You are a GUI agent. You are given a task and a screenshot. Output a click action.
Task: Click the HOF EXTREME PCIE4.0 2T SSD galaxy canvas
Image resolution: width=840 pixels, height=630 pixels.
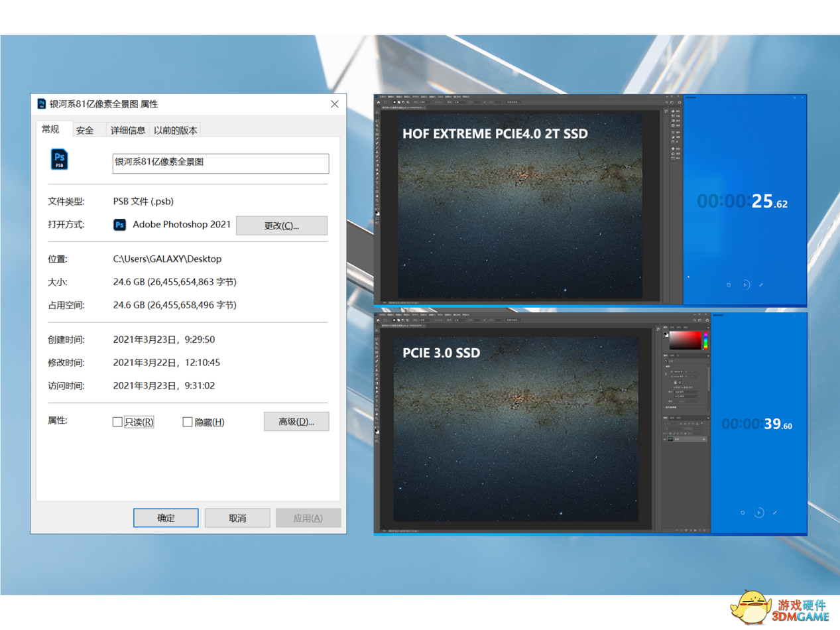(520, 205)
